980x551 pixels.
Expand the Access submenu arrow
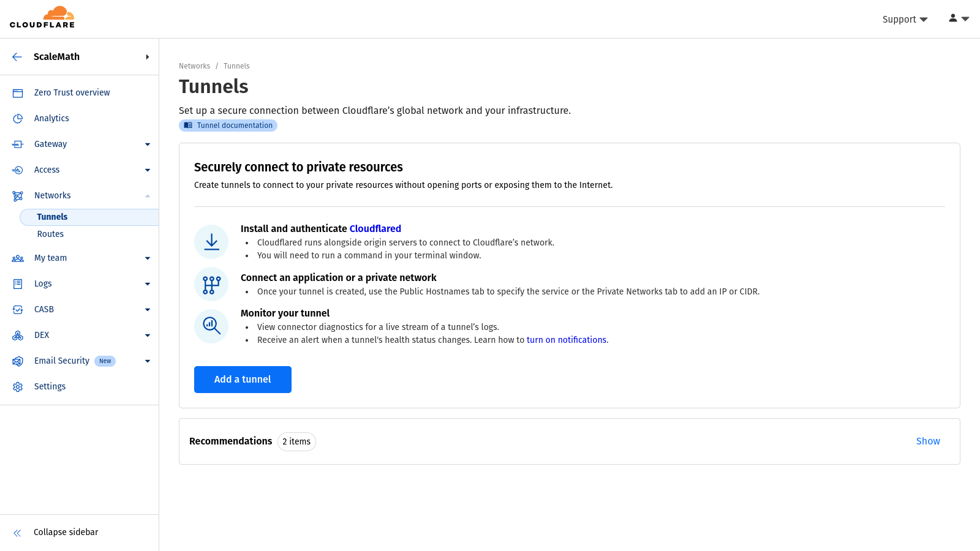147,170
